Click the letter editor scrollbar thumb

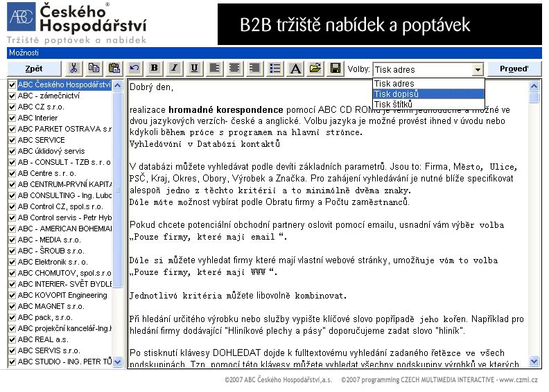click(534, 97)
